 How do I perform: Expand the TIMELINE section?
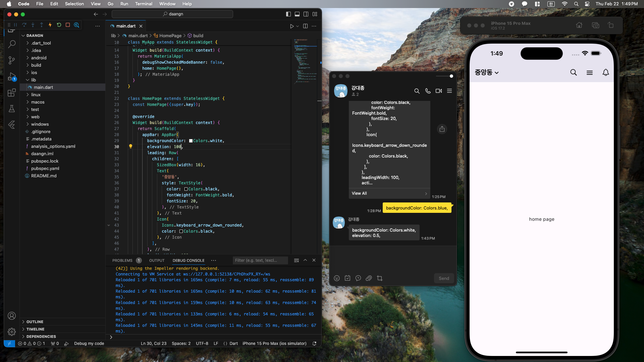click(x=35, y=329)
